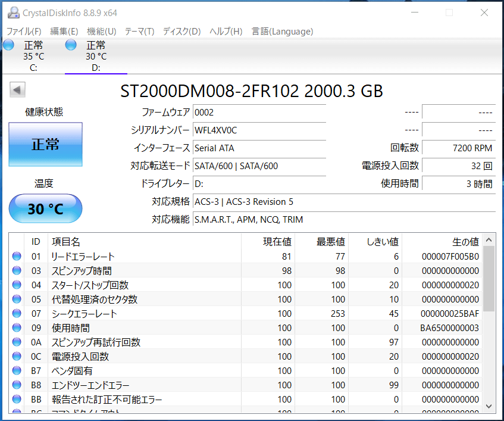Close the CrystalDiskInfo window

coord(484,13)
